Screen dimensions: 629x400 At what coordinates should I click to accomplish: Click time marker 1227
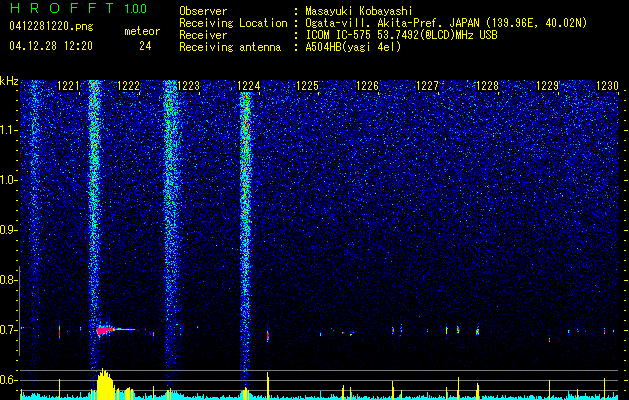point(428,86)
